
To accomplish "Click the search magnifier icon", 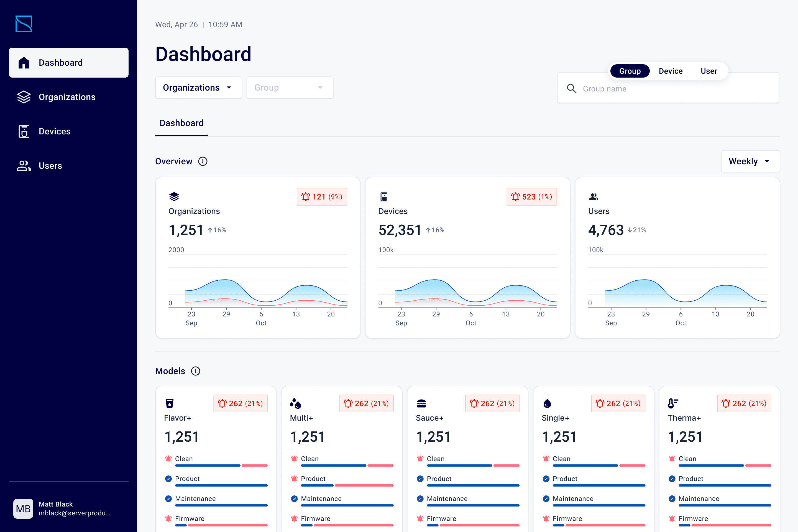I will pyautogui.click(x=572, y=89).
